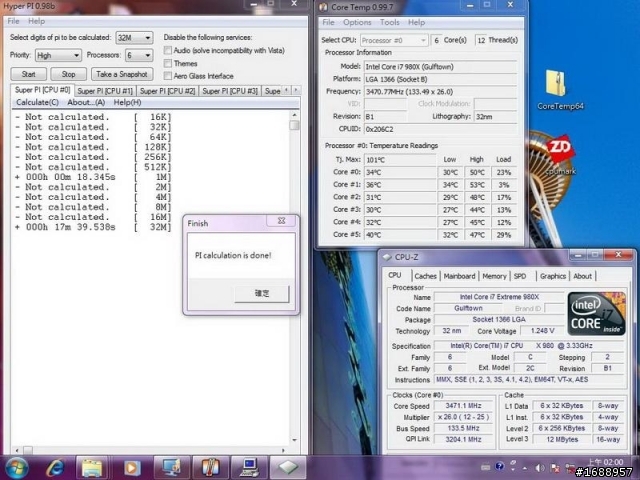Open the volume speaker tray icon
Screen dimensions: 640x480
click(x=540, y=468)
